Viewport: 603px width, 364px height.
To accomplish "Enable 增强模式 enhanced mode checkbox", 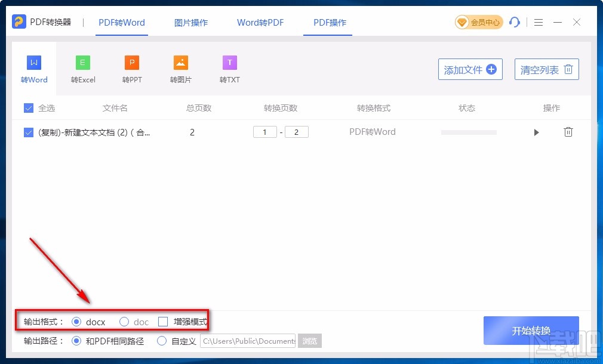I will pos(163,321).
